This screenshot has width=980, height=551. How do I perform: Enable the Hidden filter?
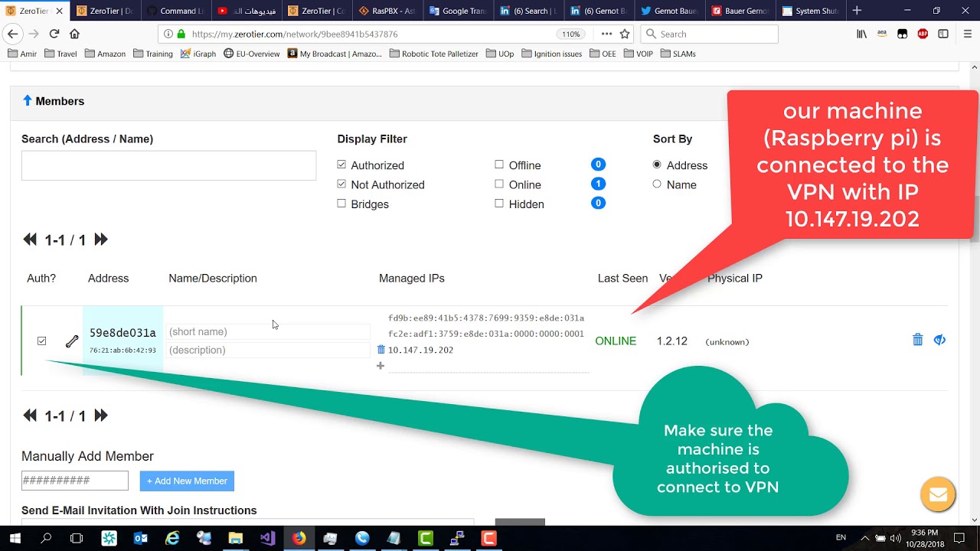(499, 204)
